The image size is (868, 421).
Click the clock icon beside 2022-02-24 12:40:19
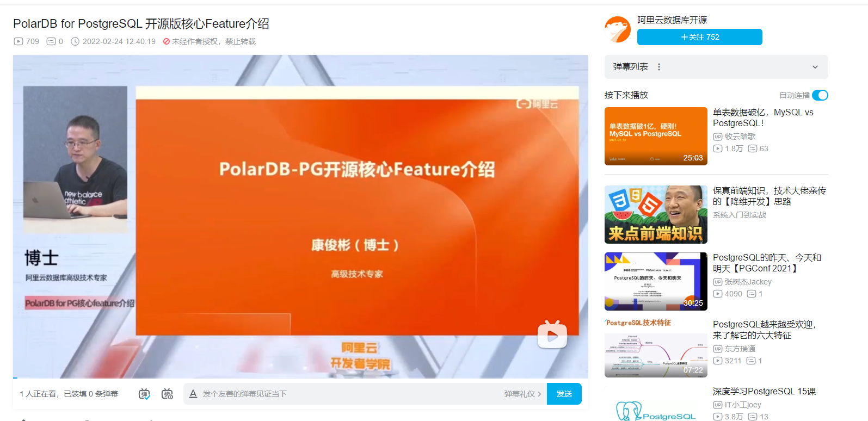click(x=75, y=41)
